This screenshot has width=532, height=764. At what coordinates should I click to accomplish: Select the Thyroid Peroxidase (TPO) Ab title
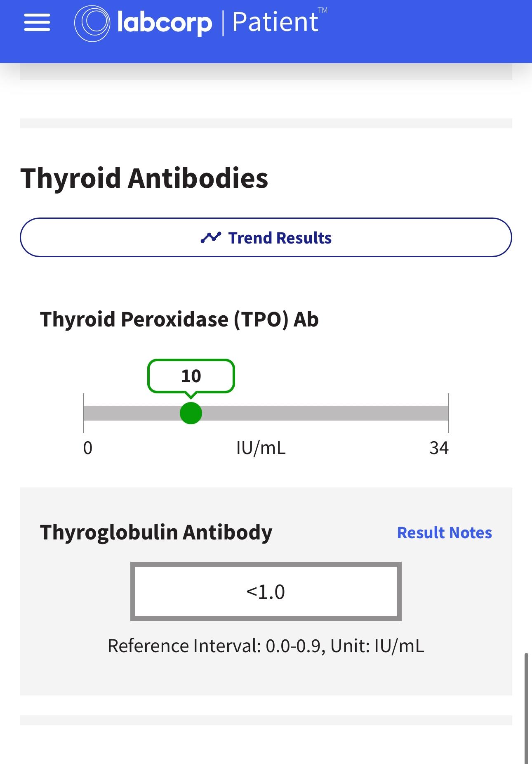tap(179, 319)
